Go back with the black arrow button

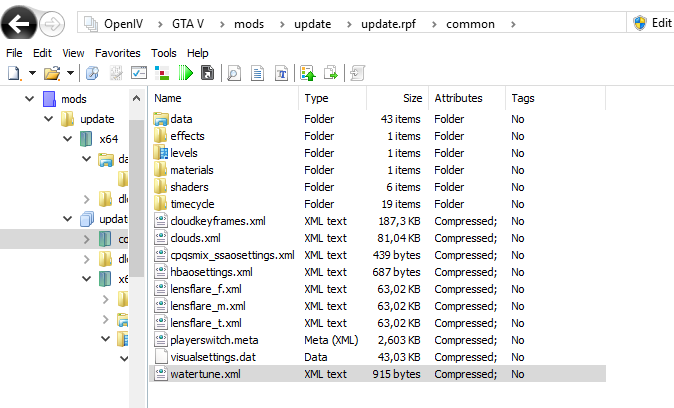pyautogui.click(x=18, y=24)
